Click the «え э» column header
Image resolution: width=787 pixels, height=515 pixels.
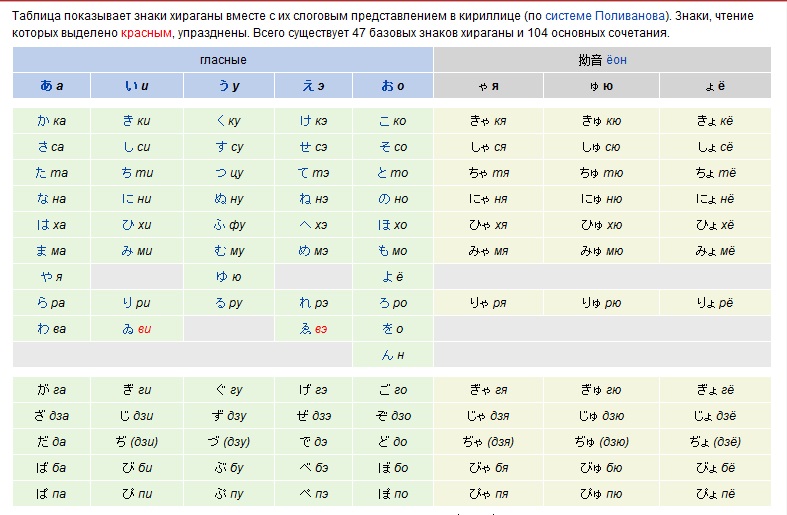314,86
